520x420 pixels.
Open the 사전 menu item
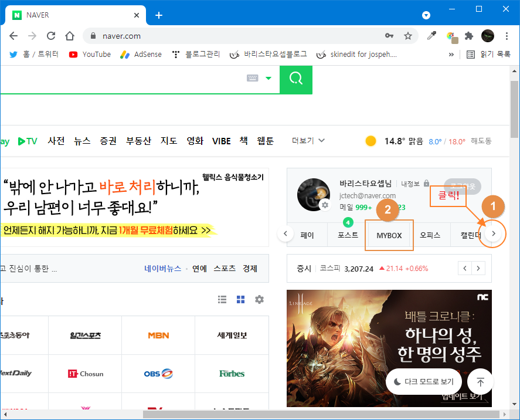click(x=56, y=141)
